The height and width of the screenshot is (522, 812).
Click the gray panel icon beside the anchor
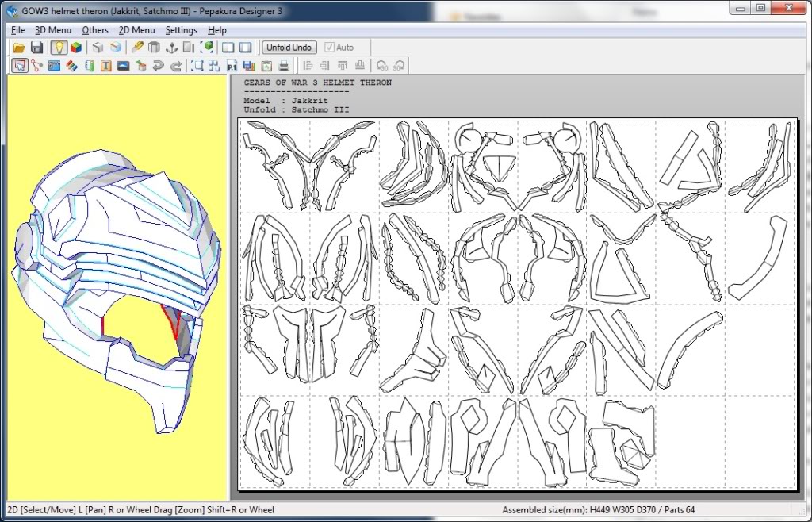tap(189, 48)
